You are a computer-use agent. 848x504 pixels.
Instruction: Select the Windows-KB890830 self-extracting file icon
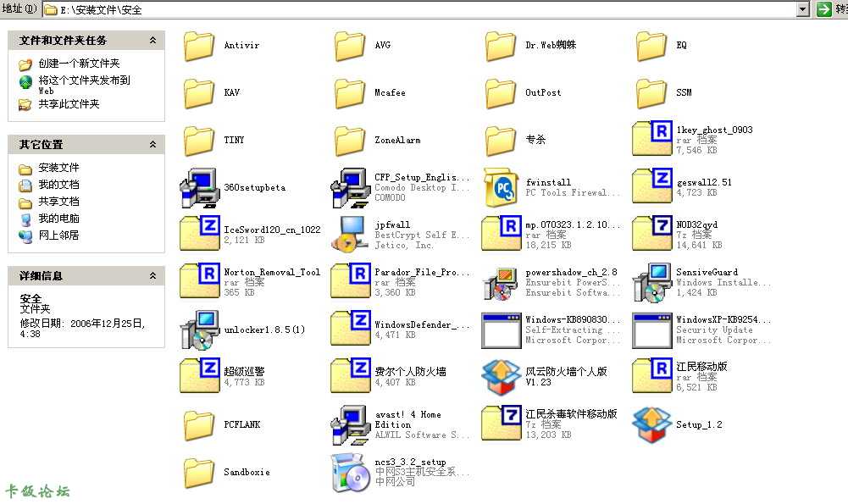501,330
